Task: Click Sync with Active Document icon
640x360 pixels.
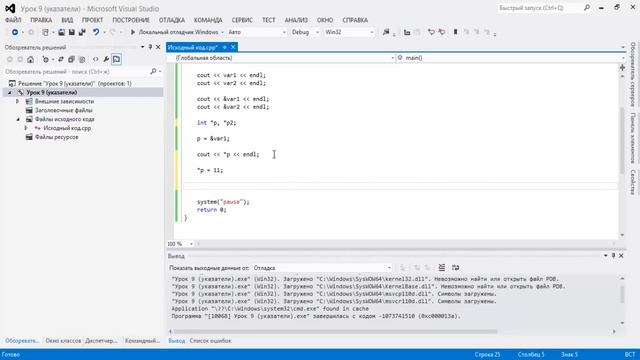Action: (x=61, y=60)
